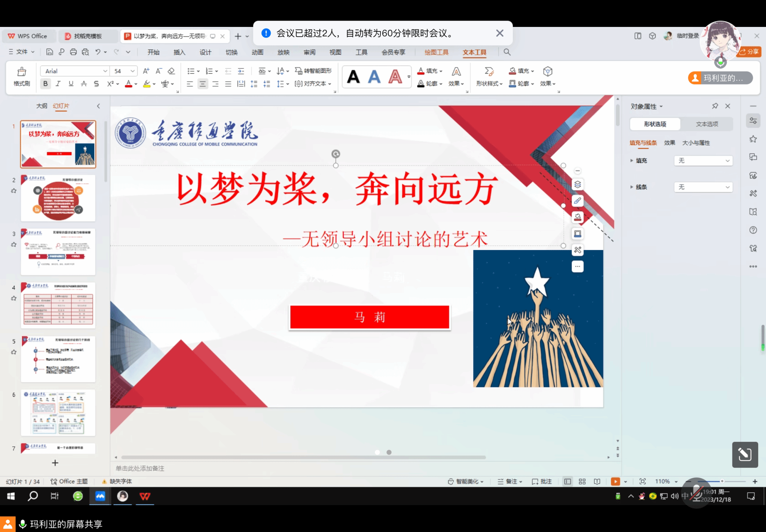Click the clear formatting eraser icon
Viewport: 766px width, 532px height.
pos(171,71)
